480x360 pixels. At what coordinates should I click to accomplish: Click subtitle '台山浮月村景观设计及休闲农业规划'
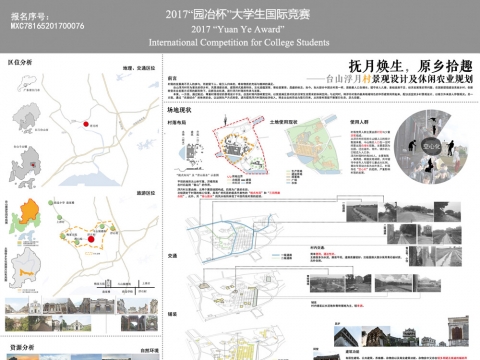pos(399,79)
